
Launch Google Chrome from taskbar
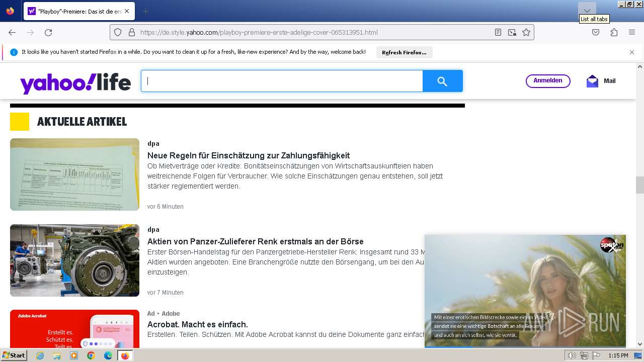[x=91, y=355]
